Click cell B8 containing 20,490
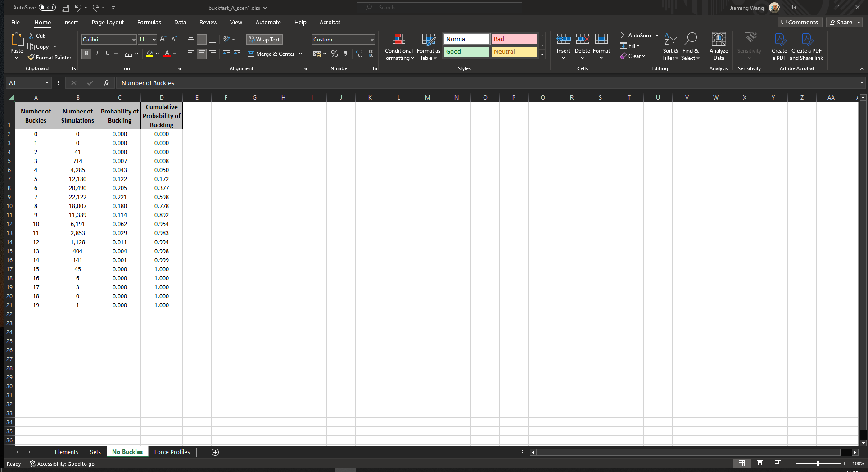This screenshot has height=472, width=868. [x=77, y=188]
